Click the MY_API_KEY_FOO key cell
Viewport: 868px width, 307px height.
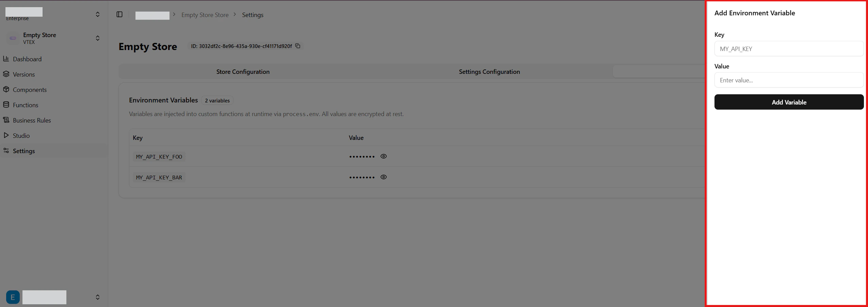coord(159,157)
